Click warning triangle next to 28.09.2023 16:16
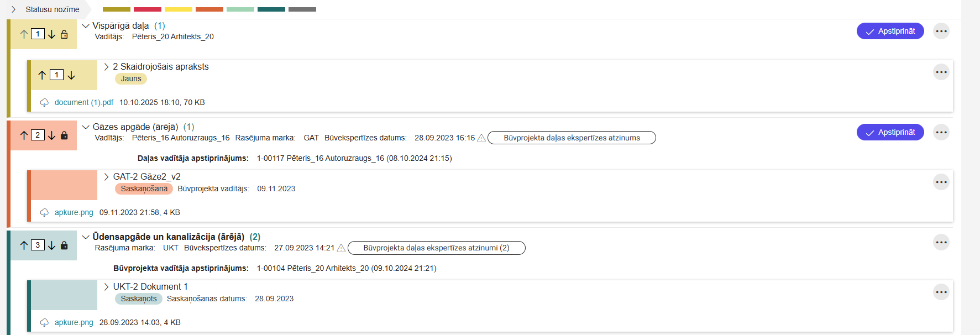 point(481,138)
